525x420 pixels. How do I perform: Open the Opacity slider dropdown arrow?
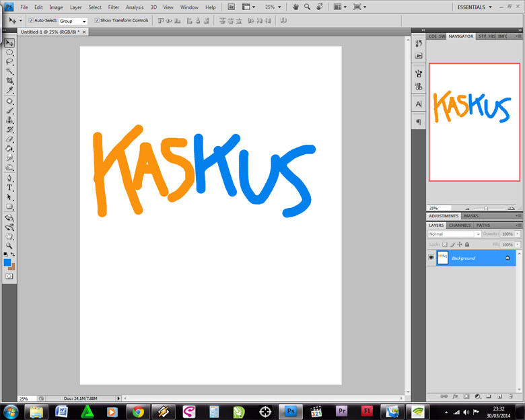click(x=518, y=234)
